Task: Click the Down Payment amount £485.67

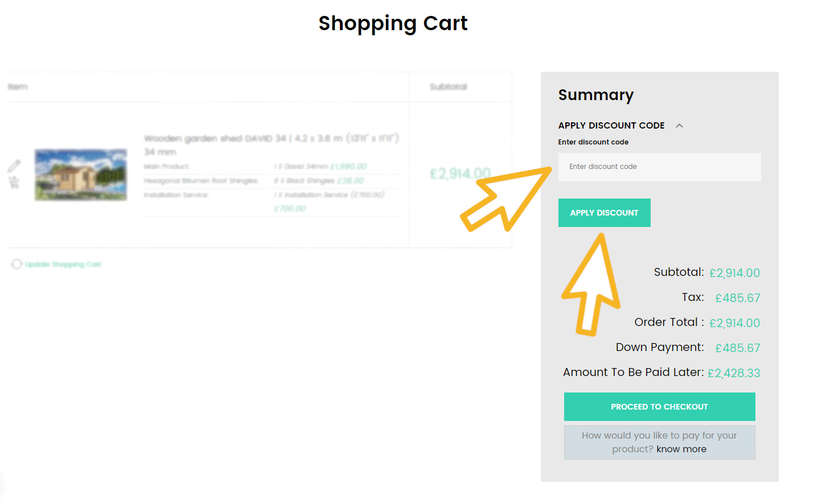Action: (737, 348)
